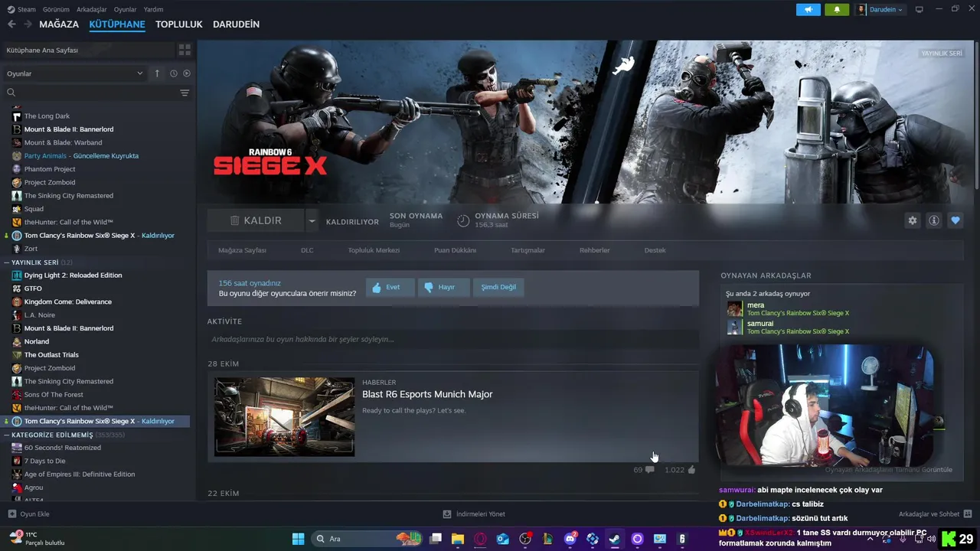Open game info icon
980x551 pixels.
(x=934, y=220)
